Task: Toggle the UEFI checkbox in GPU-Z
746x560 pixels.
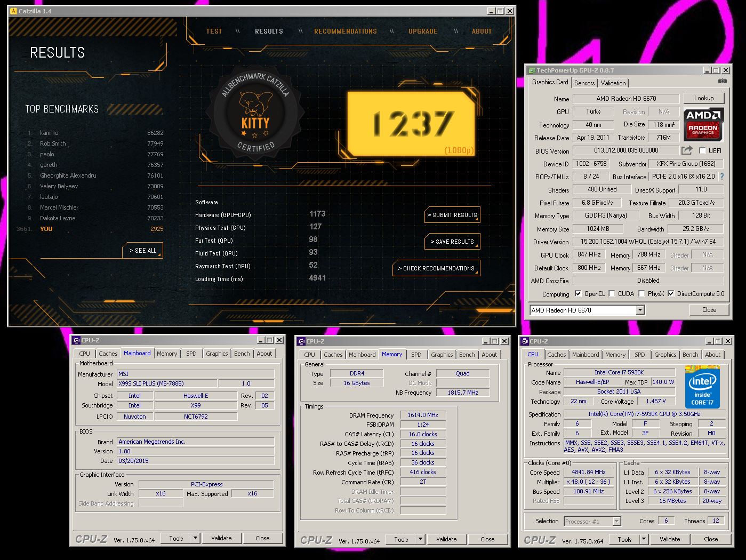Action: 702,151
